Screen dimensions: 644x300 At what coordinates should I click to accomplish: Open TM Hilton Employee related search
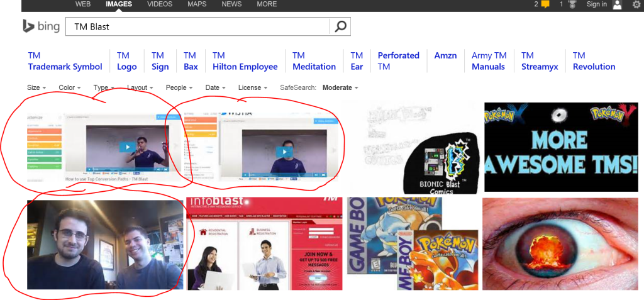click(x=245, y=61)
